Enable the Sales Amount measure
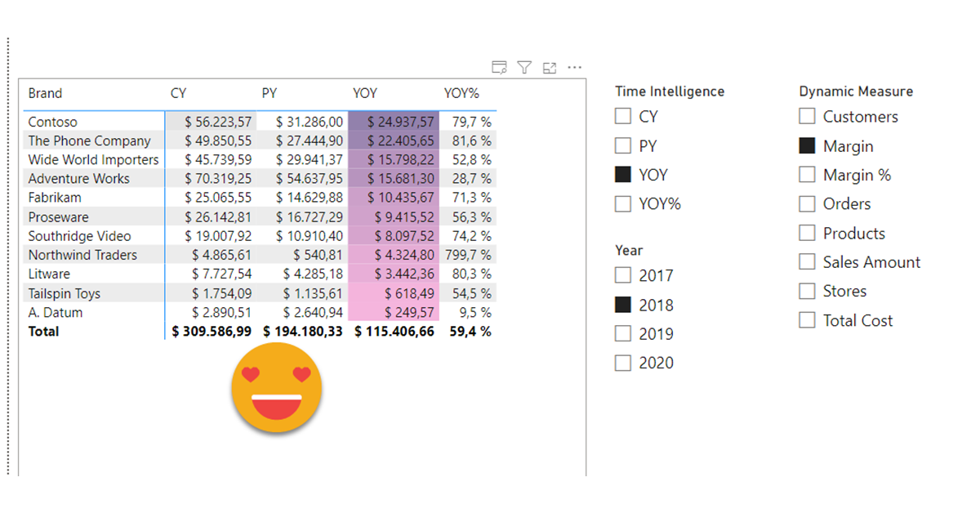 807,261
